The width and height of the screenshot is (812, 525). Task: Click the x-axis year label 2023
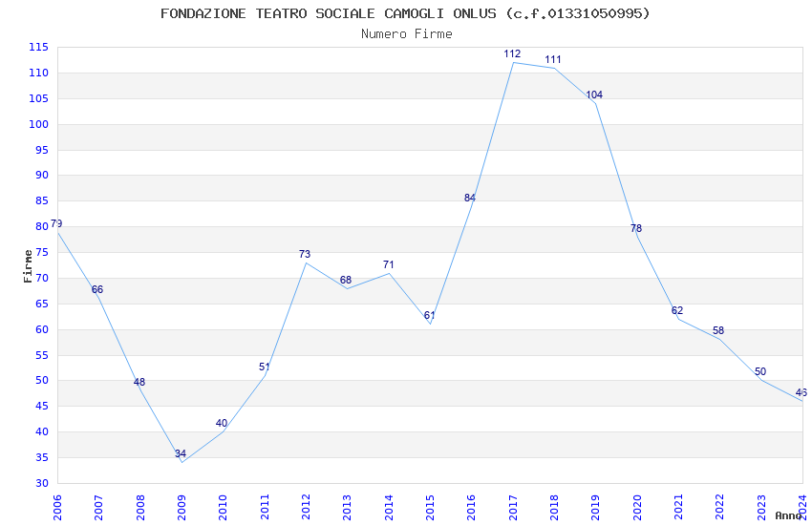[761, 507]
